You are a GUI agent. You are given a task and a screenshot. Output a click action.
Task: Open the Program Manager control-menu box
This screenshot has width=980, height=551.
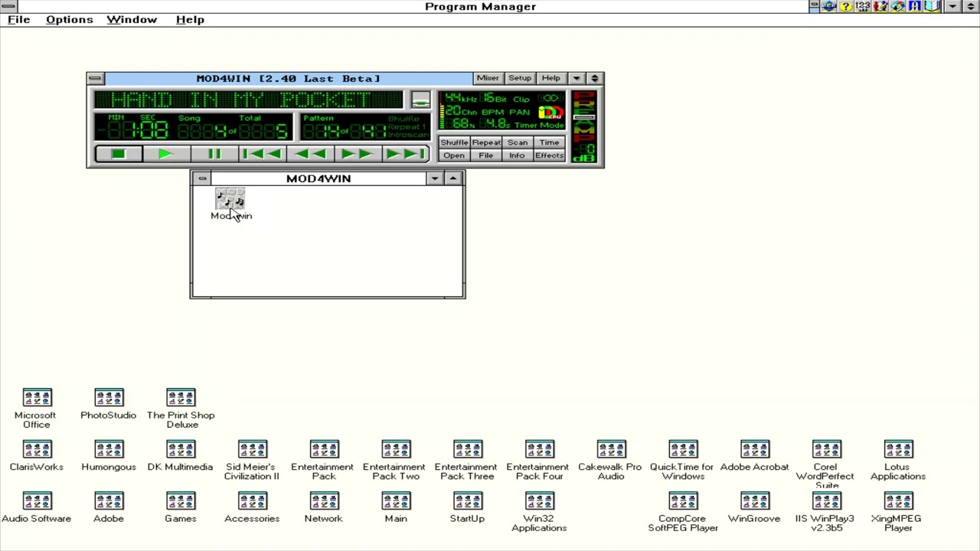8,6
